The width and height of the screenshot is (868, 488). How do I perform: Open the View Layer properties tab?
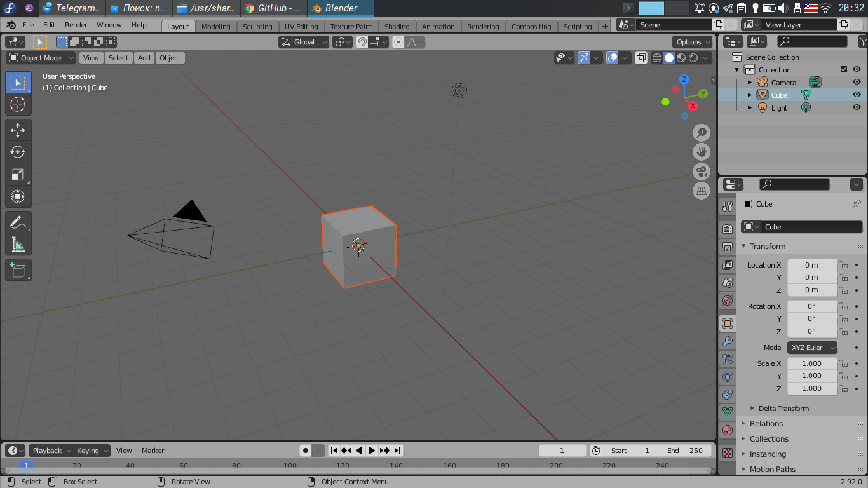728,264
